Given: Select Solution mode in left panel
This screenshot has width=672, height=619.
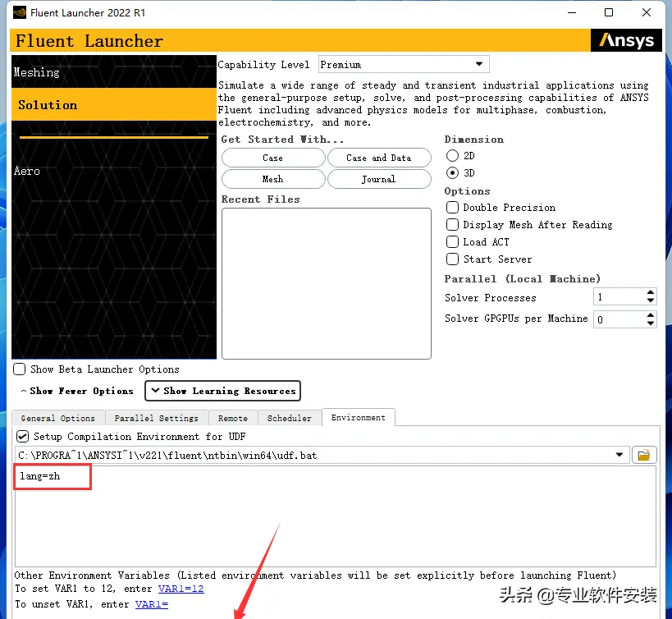Looking at the screenshot, I should click(113, 104).
